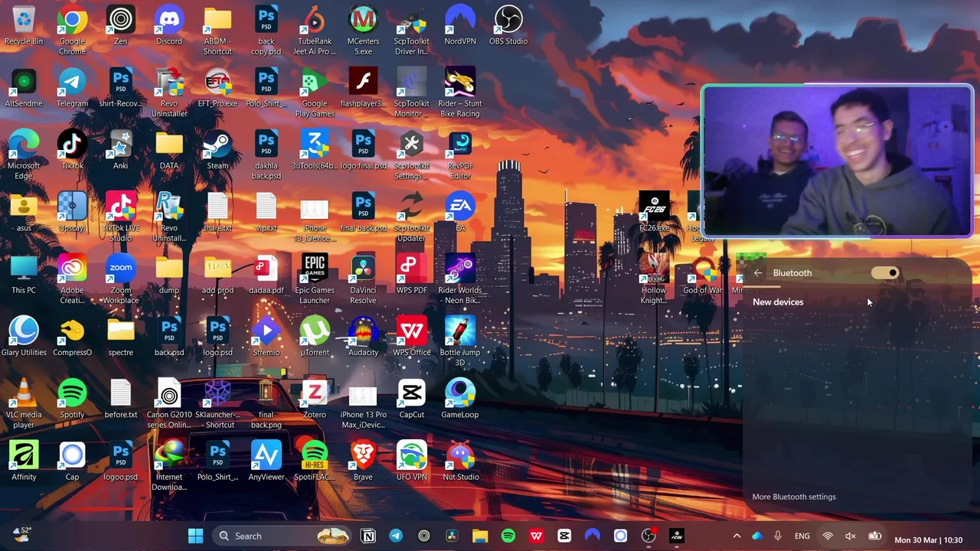Open the Windows Start menu
The image size is (980, 551).
tap(195, 536)
